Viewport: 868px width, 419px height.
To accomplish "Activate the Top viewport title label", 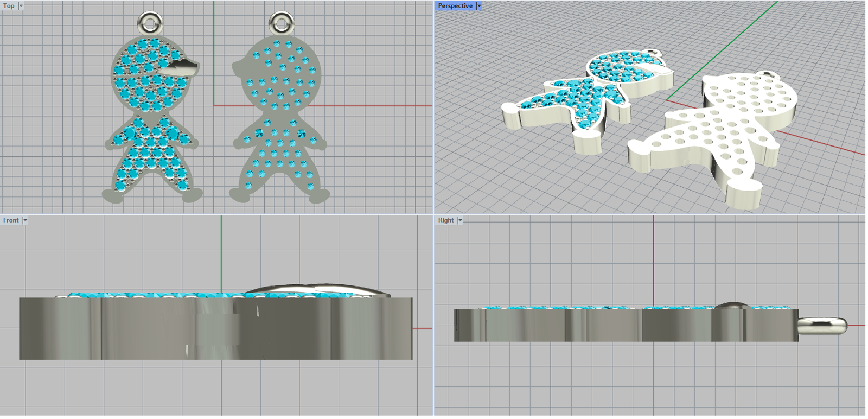I will pyautogui.click(x=9, y=6).
